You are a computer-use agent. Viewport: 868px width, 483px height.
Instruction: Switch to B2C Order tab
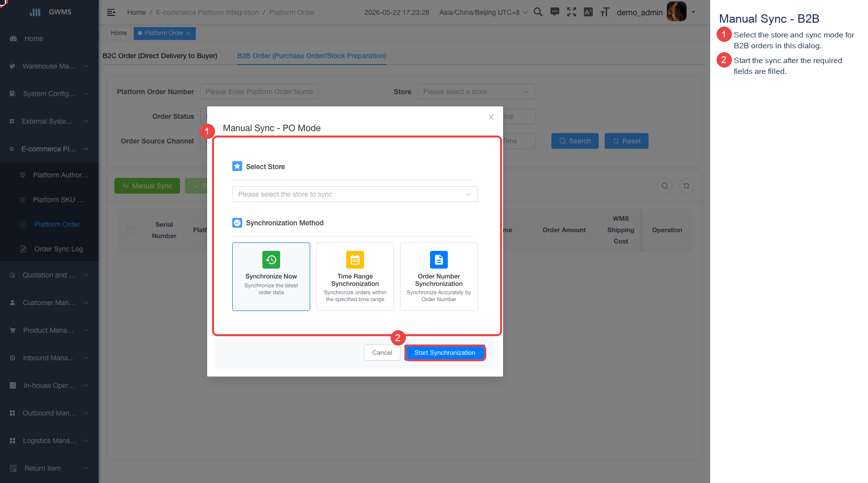160,56
